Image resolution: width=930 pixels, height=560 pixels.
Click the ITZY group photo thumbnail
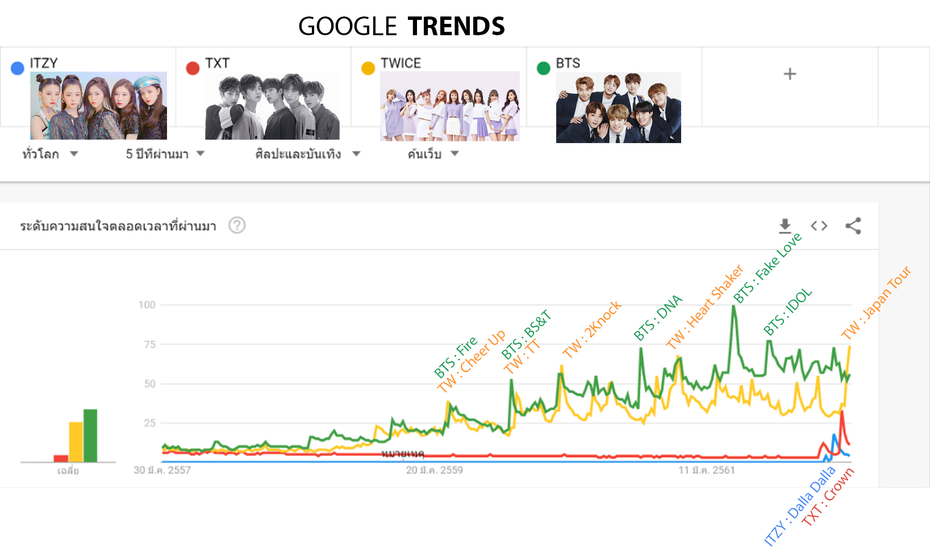click(98, 106)
